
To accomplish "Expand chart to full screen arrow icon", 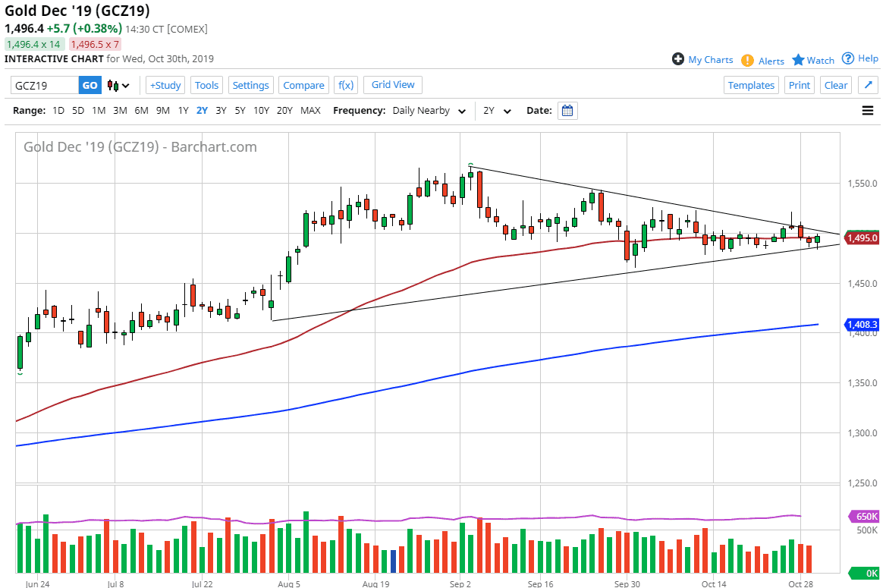I will click(868, 85).
